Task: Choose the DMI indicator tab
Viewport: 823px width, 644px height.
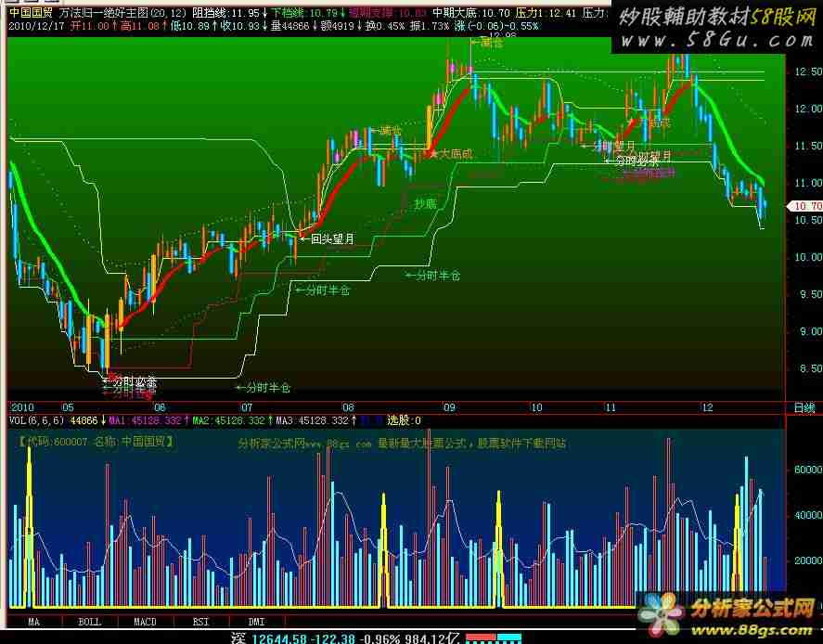Action: coord(256,622)
